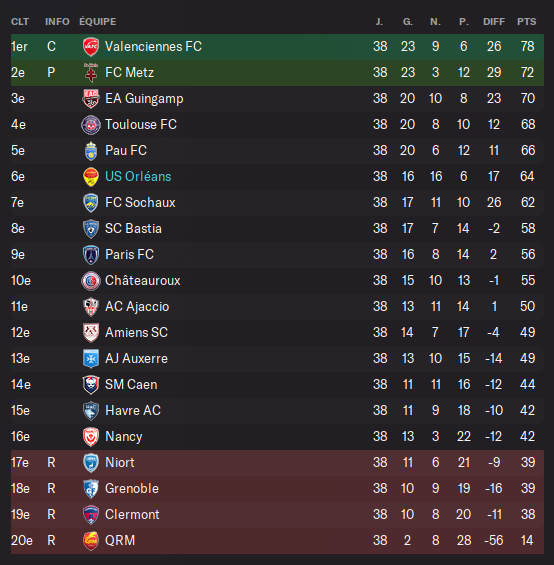The height and width of the screenshot is (565, 554).
Task: Select the Grenoble team name
Action: tap(132, 489)
